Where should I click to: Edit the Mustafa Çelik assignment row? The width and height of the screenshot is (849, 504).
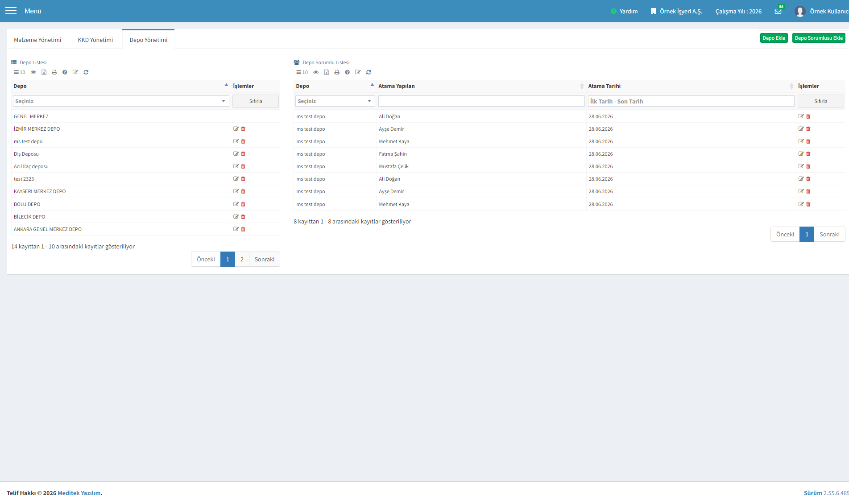tap(801, 166)
